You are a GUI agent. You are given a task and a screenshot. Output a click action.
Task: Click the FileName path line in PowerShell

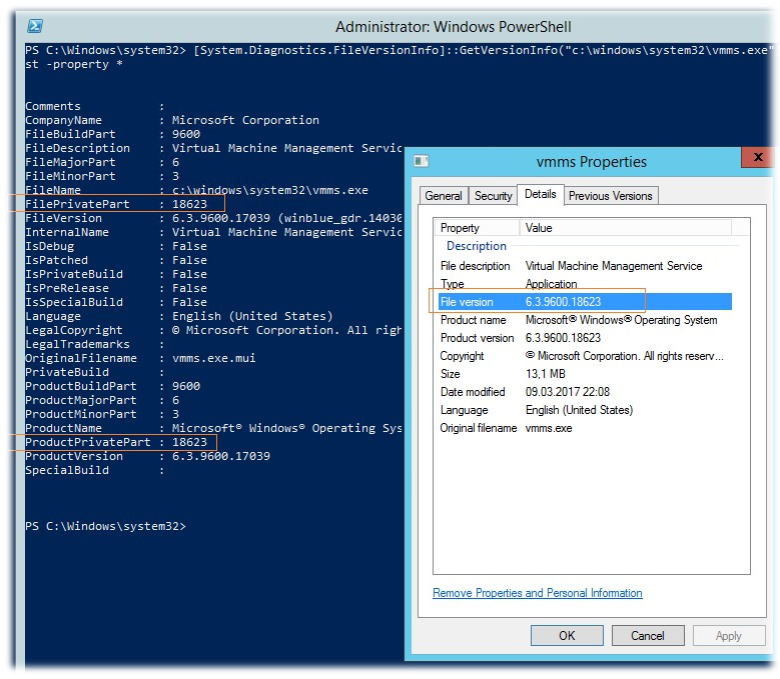pyautogui.click(x=196, y=190)
